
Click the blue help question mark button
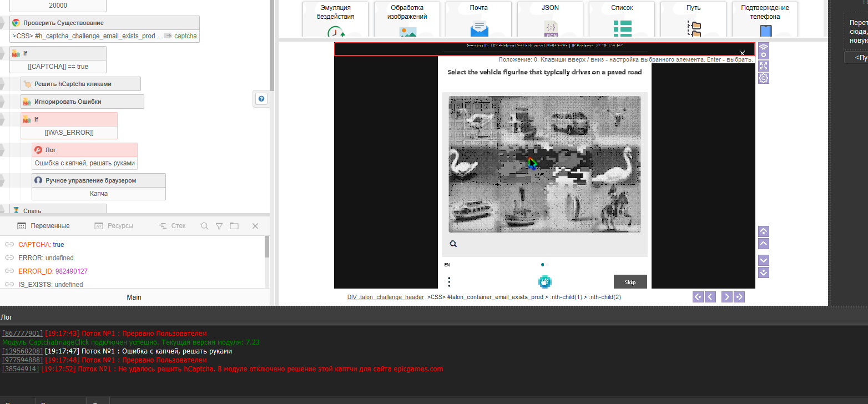(x=262, y=98)
